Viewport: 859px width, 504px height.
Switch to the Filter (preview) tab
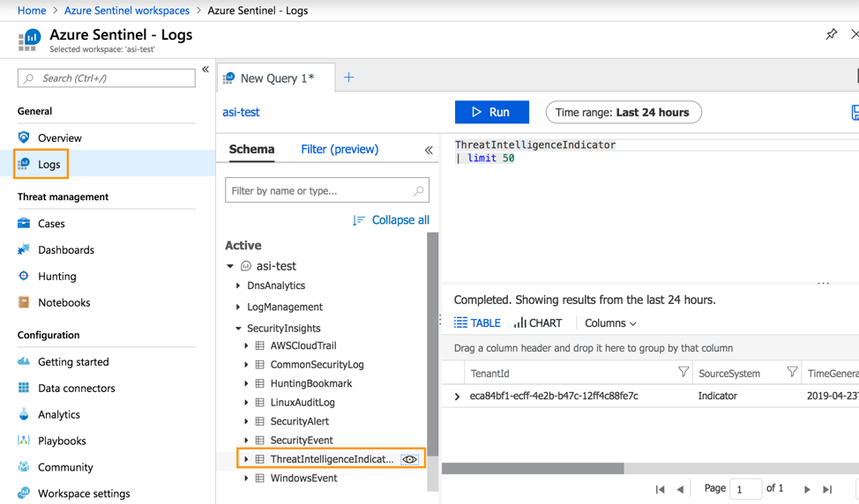[340, 149]
